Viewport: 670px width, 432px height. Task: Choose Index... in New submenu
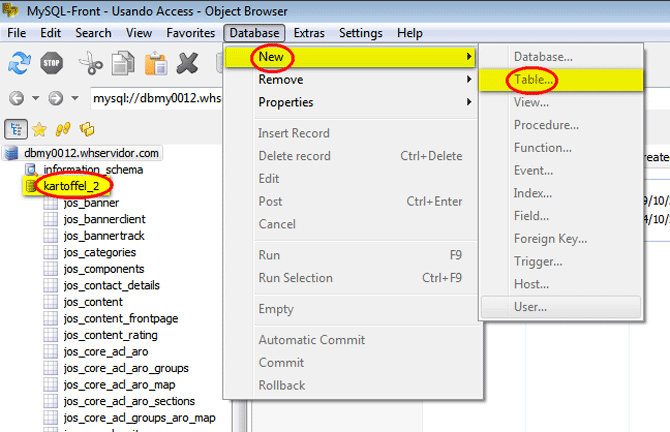[x=561, y=193]
